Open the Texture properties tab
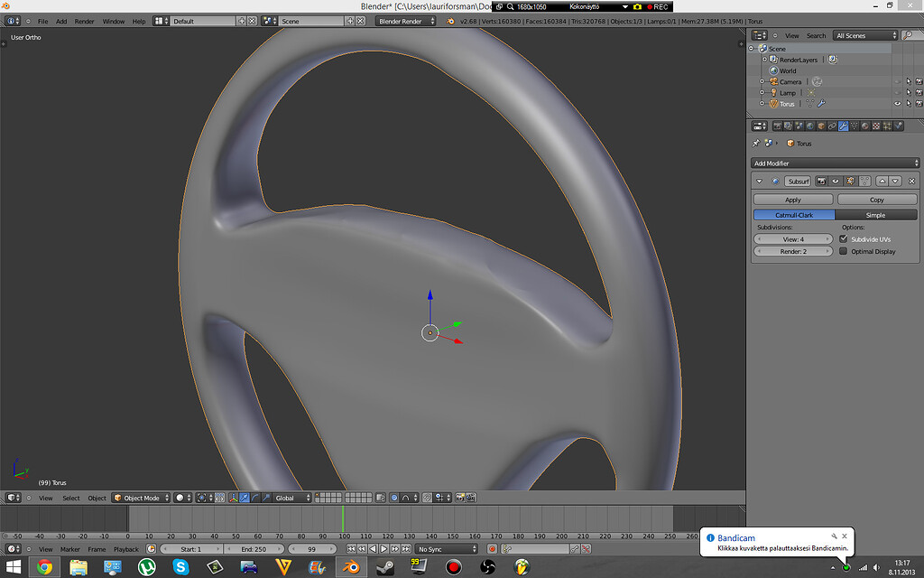 (875, 126)
